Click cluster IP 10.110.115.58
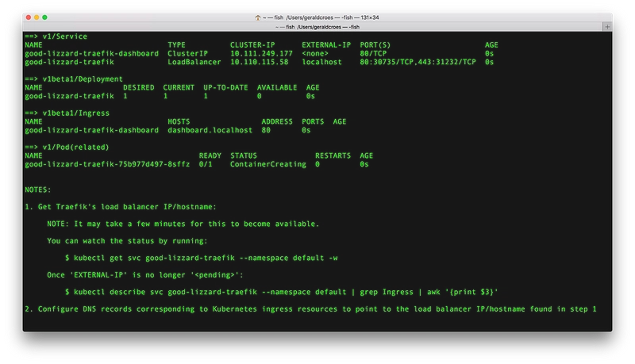The height and width of the screenshot is (364, 635). [x=260, y=62]
